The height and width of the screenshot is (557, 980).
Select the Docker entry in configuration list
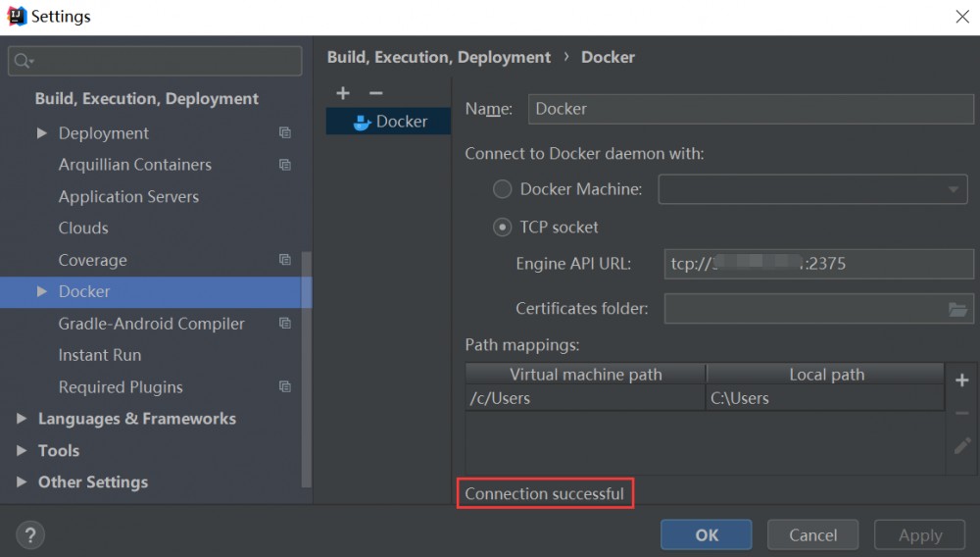coord(388,122)
